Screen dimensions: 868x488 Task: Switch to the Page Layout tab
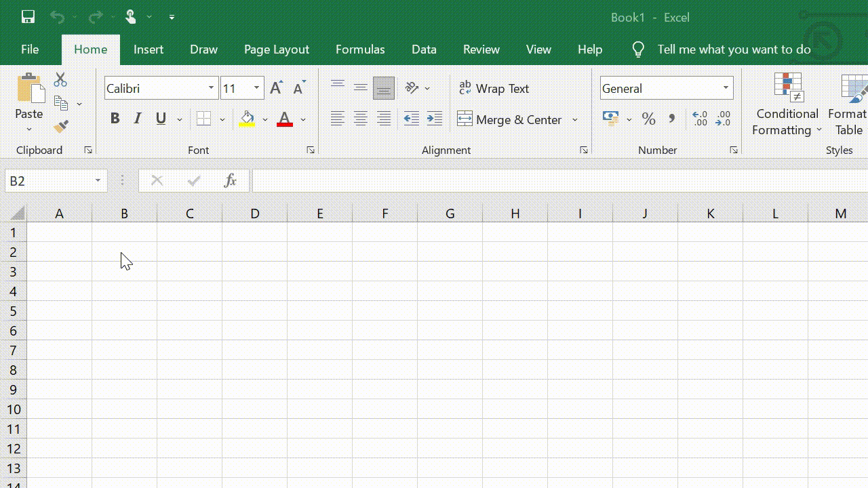point(277,49)
